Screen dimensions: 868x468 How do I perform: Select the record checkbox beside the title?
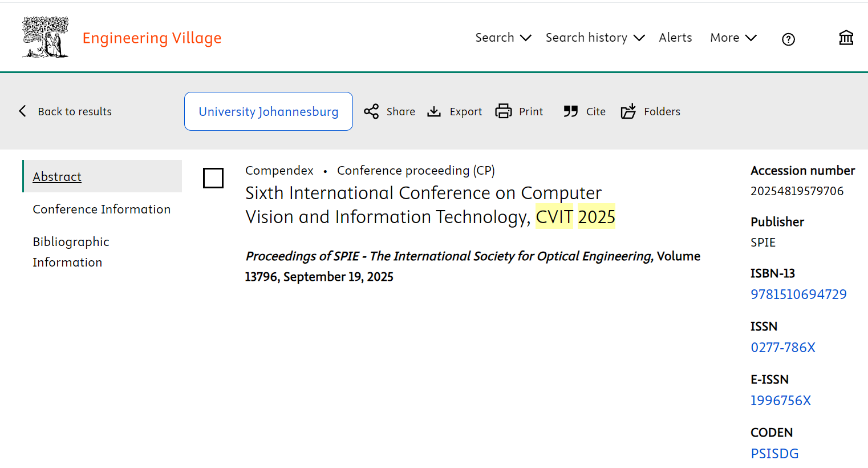point(213,178)
